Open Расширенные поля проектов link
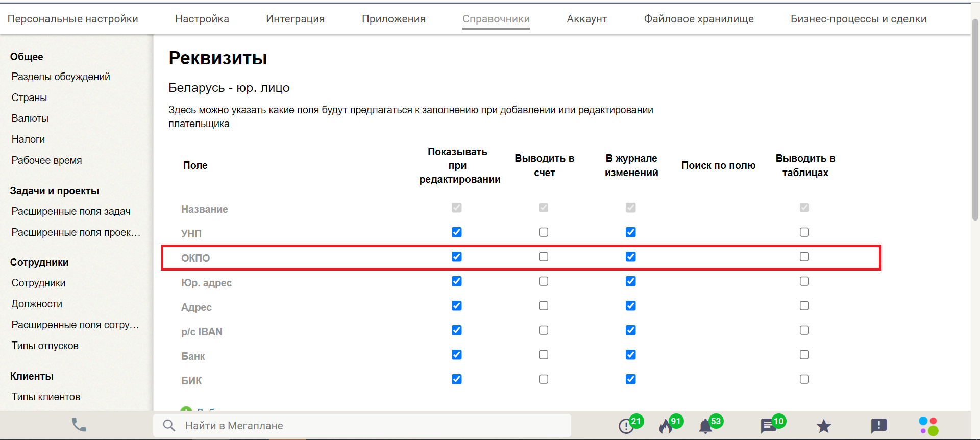The width and height of the screenshot is (980, 440). [x=76, y=232]
